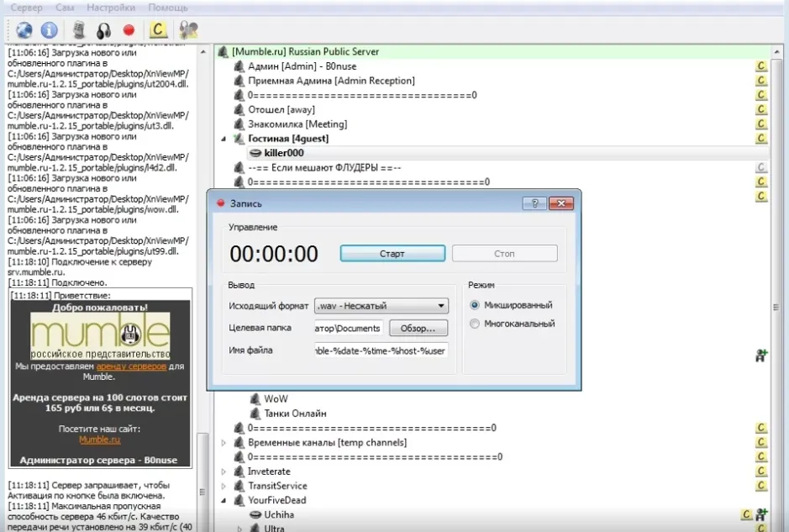Open server information via blue info icon

pyautogui.click(x=49, y=30)
